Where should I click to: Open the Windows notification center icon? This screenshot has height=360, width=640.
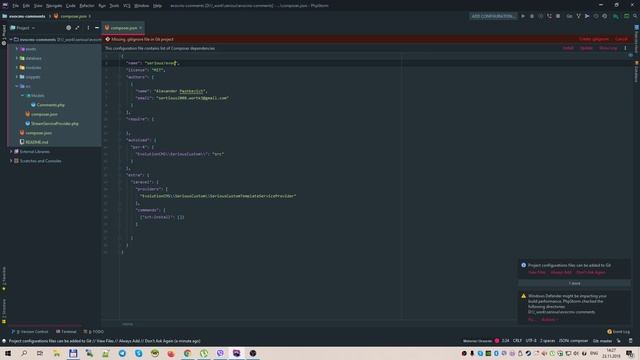[630, 353]
